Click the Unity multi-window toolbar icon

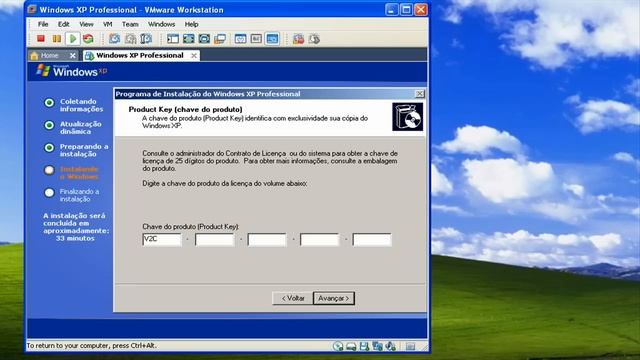click(220, 39)
